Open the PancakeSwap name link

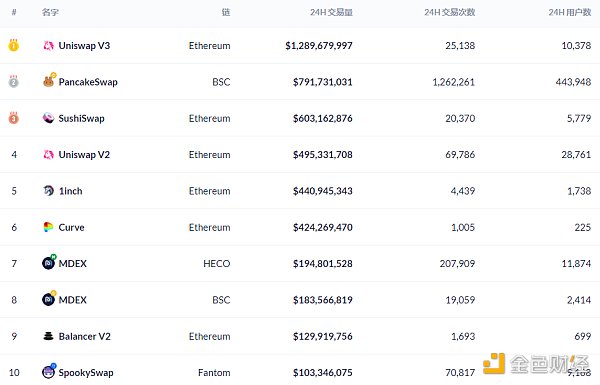[88, 82]
